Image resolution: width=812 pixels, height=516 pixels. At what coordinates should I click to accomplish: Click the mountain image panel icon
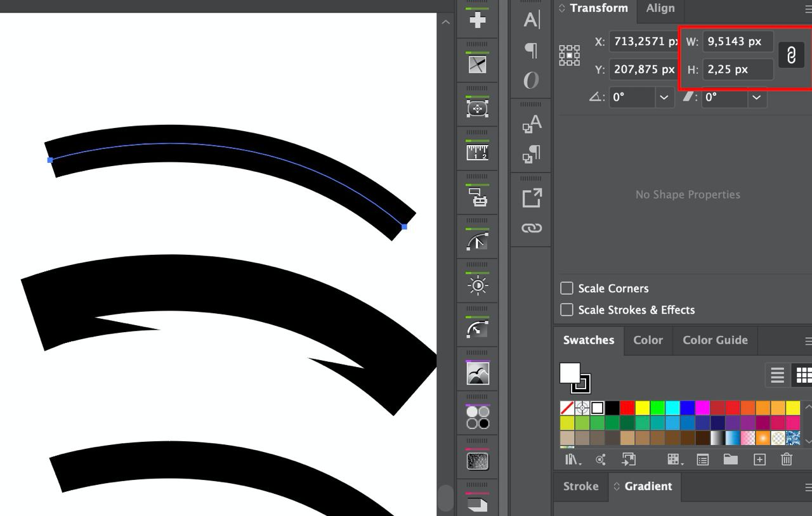click(x=478, y=373)
